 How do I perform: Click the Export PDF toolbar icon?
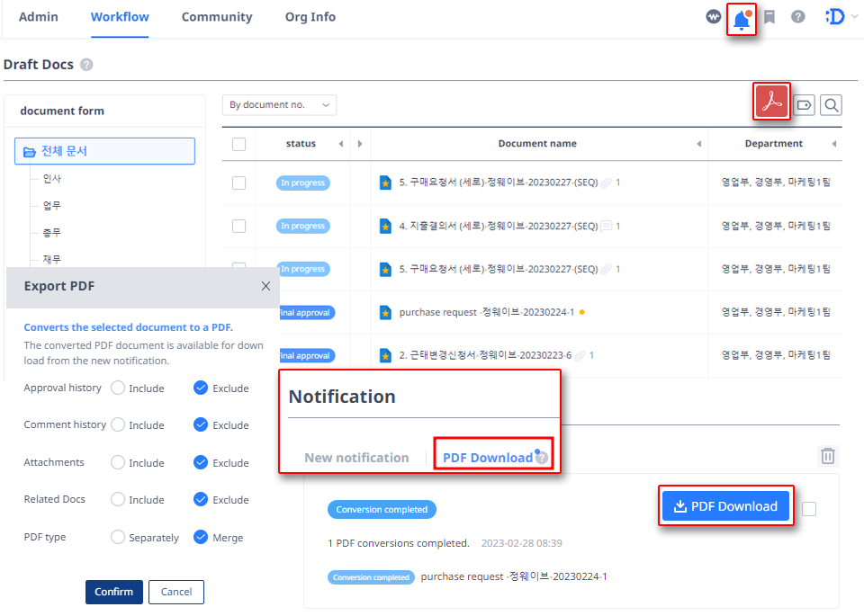coord(770,102)
